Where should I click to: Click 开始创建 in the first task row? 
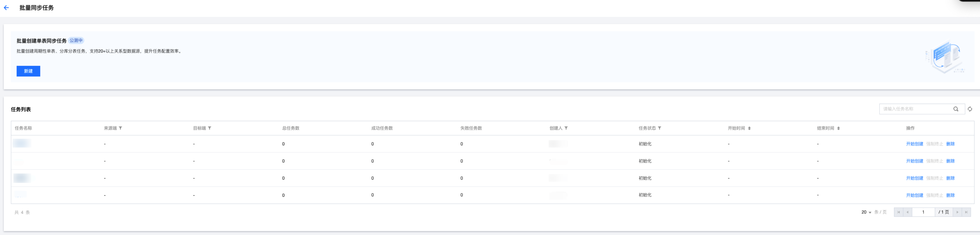[x=915, y=144]
